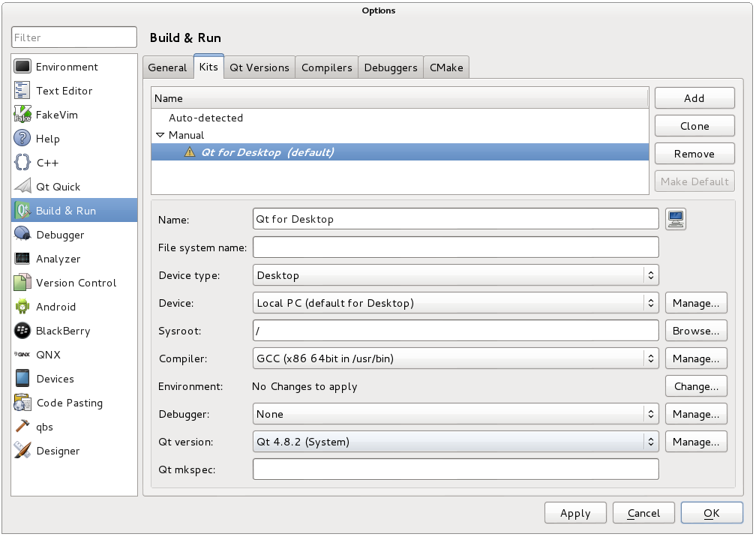Select the Analyzer category icon
756x537 pixels.
point(22,259)
